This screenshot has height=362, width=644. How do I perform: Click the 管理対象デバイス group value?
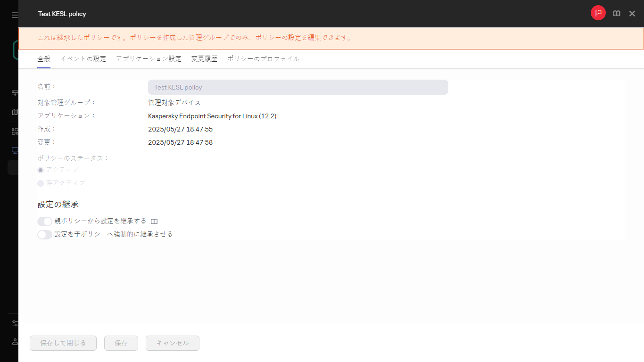click(174, 103)
